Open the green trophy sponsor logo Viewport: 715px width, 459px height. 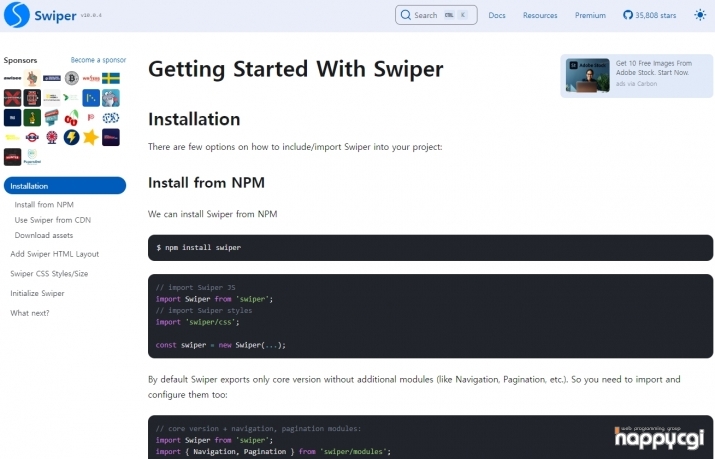[32, 118]
